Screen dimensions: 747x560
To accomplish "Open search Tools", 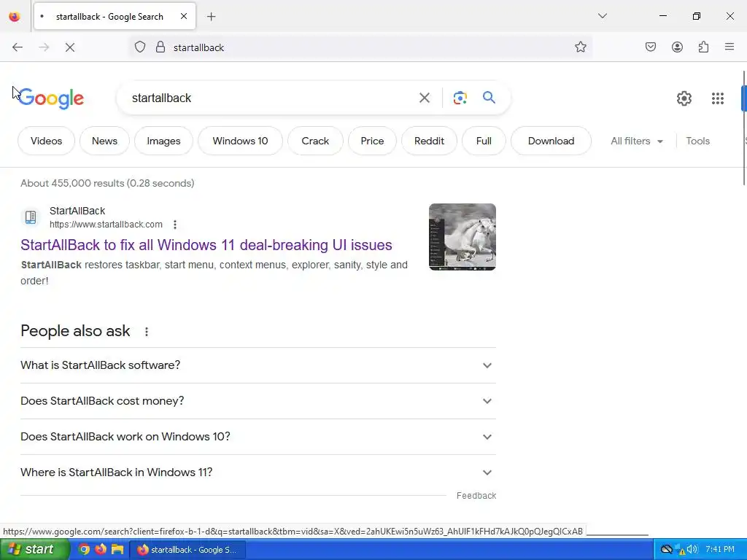I will (697, 141).
